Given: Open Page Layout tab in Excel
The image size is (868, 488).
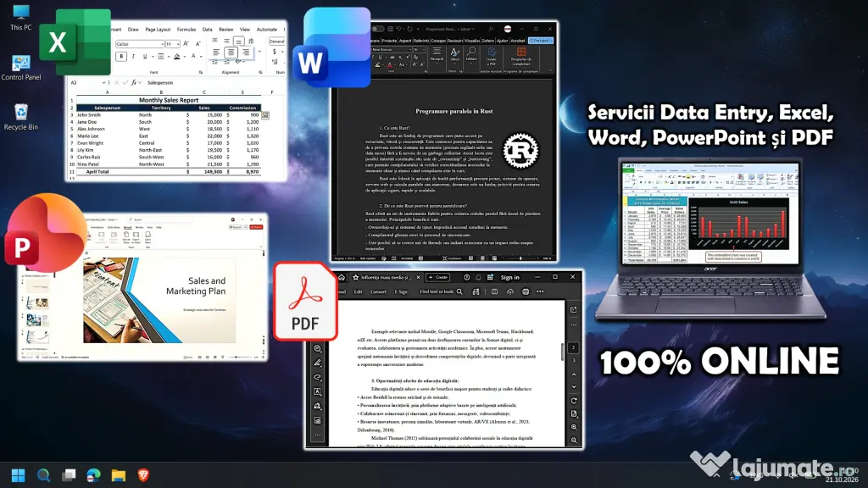Looking at the screenshot, I should coord(158,30).
